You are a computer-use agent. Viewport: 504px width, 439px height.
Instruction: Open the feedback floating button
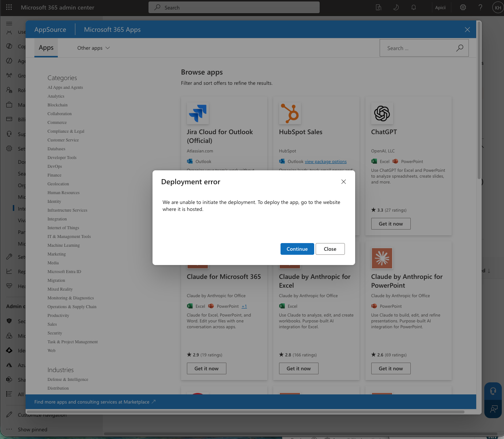point(493,409)
